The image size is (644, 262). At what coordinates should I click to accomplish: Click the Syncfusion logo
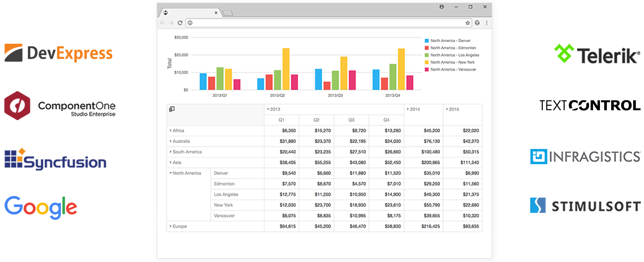click(x=55, y=159)
